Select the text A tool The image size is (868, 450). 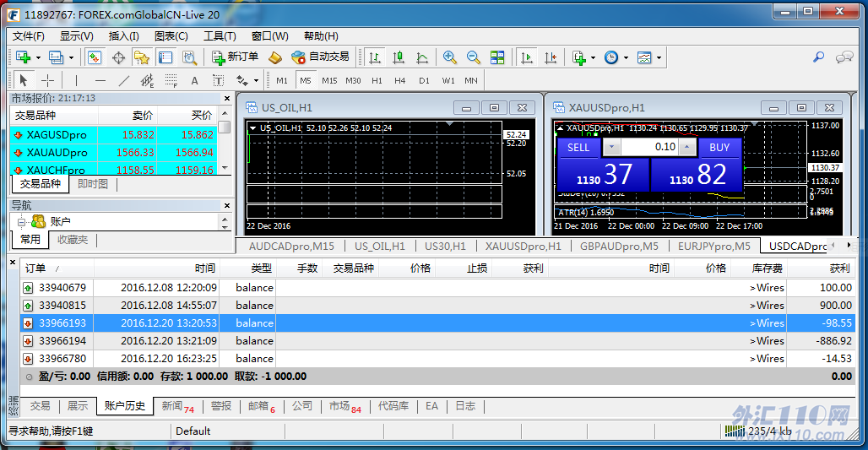[194, 80]
